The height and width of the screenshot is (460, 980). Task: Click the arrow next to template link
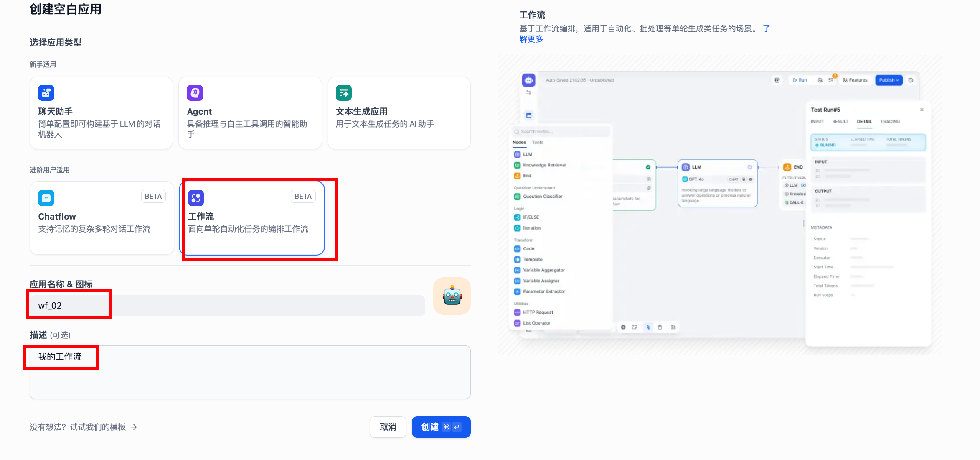tap(134, 427)
